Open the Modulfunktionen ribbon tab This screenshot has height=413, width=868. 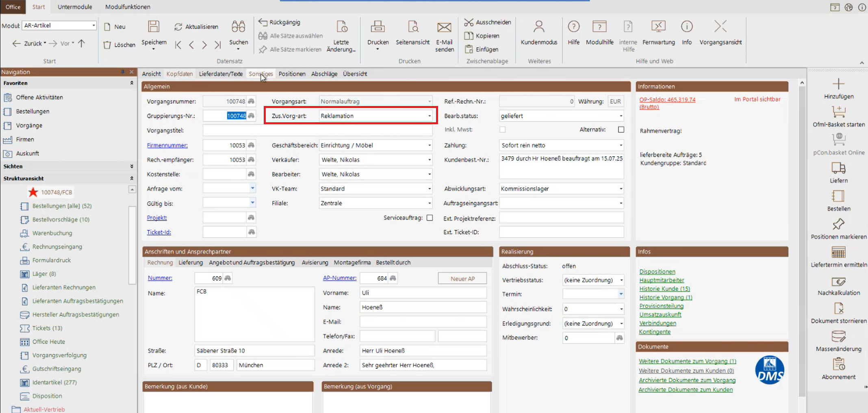(x=128, y=7)
